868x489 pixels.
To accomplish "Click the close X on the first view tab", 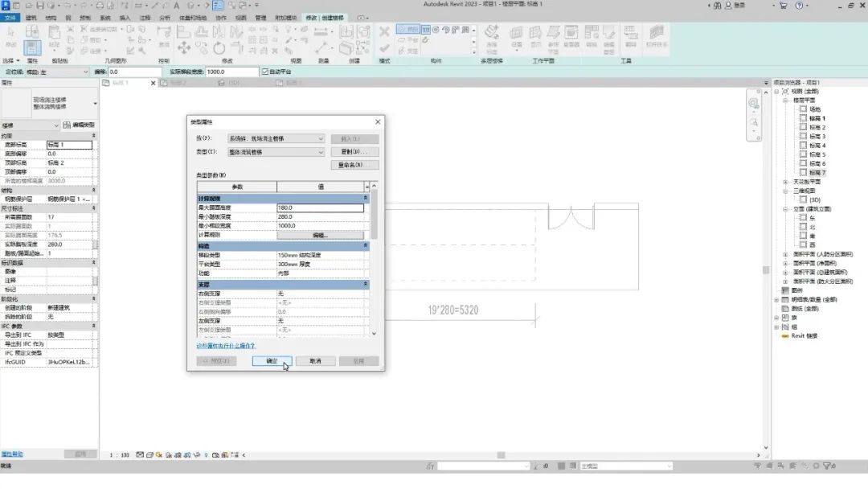I will point(154,83).
